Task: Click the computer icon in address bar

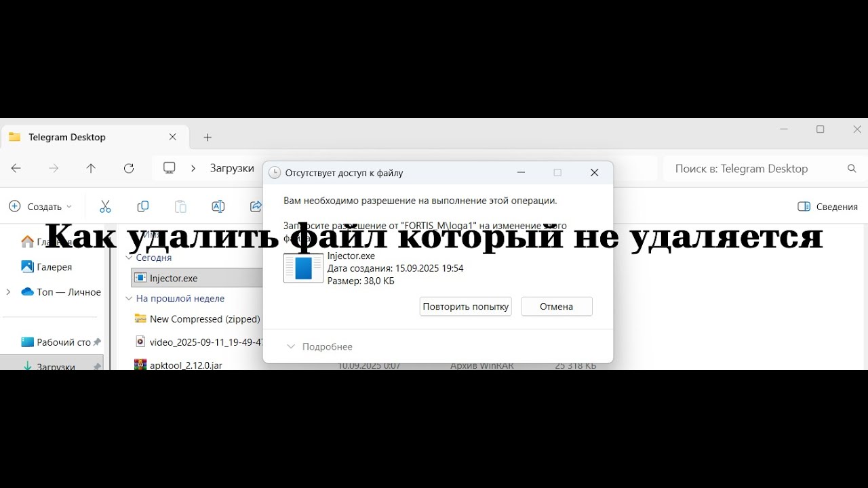Action: pyautogui.click(x=170, y=168)
